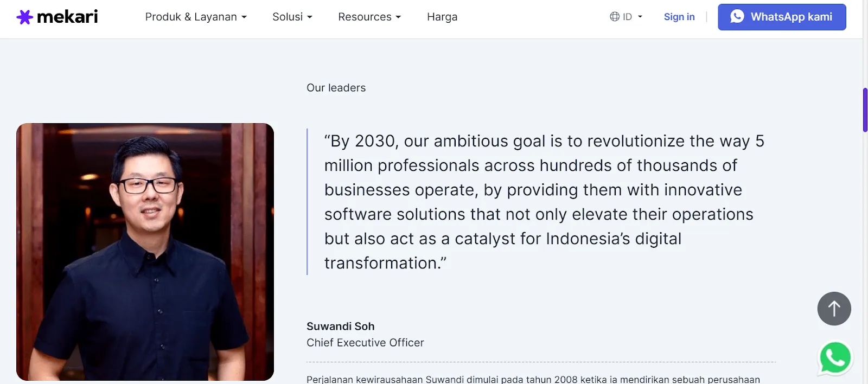Screen dimensions: 868x384
Task: Expand the Resources dropdown
Action: [369, 17]
